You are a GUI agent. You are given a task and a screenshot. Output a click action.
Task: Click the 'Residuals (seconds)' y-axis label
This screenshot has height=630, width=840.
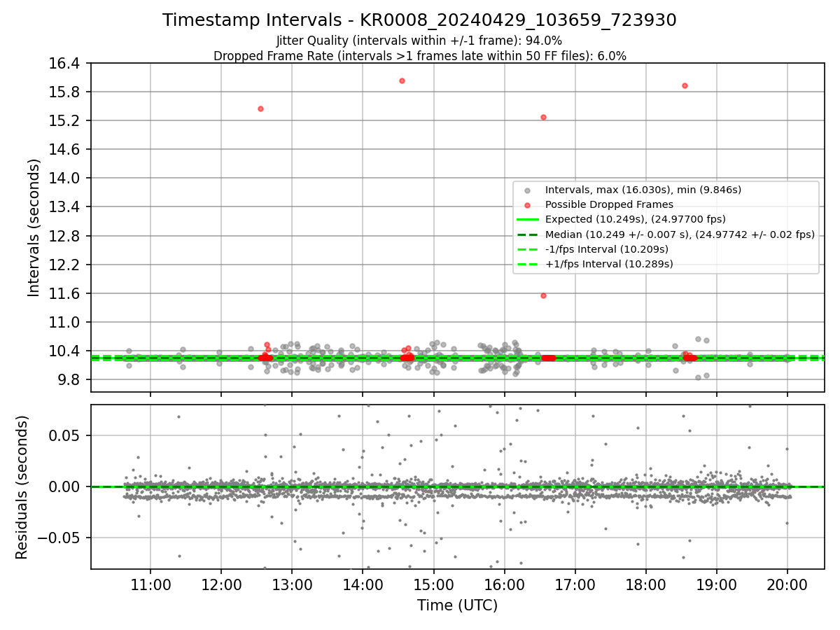click(x=22, y=487)
